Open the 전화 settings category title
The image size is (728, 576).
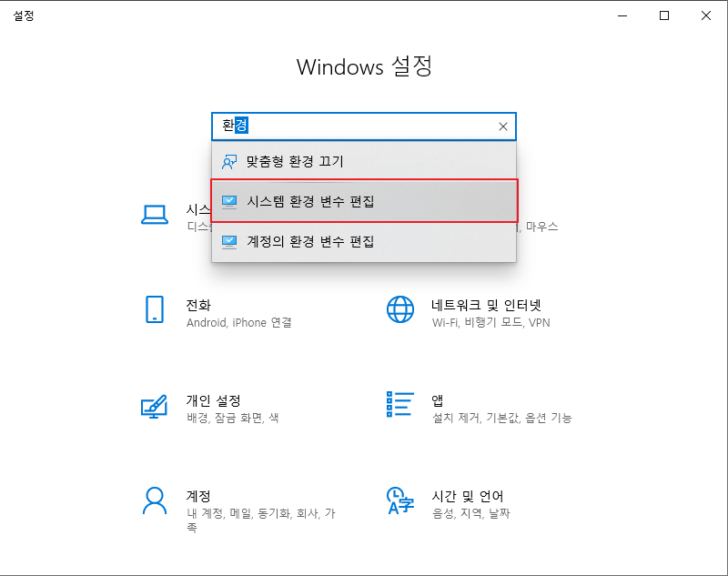198,305
